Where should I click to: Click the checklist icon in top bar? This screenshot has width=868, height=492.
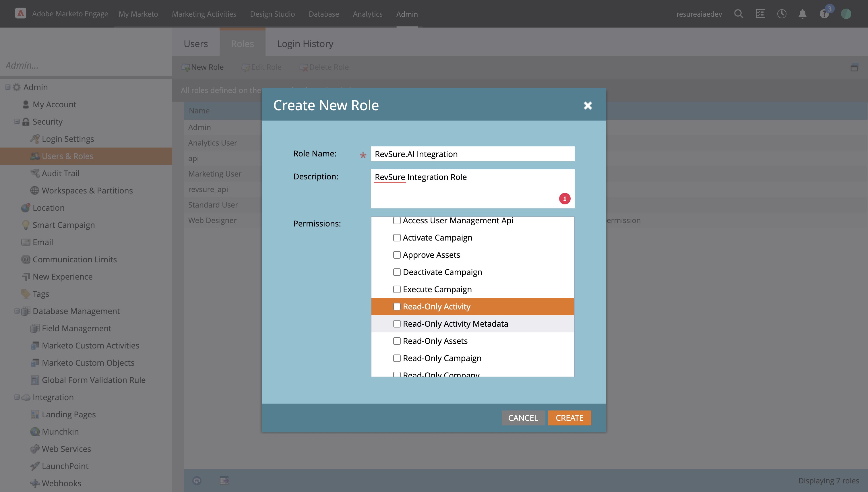tap(760, 14)
